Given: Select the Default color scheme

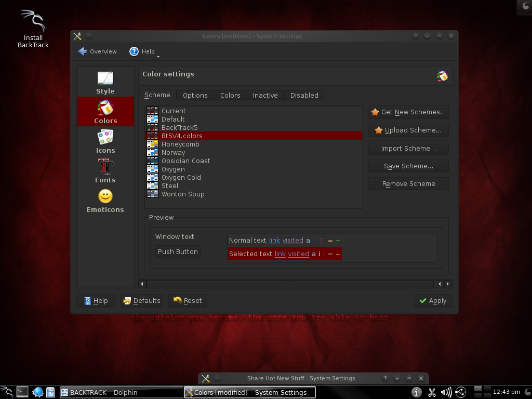Looking at the screenshot, I should pyautogui.click(x=254, y=119).
